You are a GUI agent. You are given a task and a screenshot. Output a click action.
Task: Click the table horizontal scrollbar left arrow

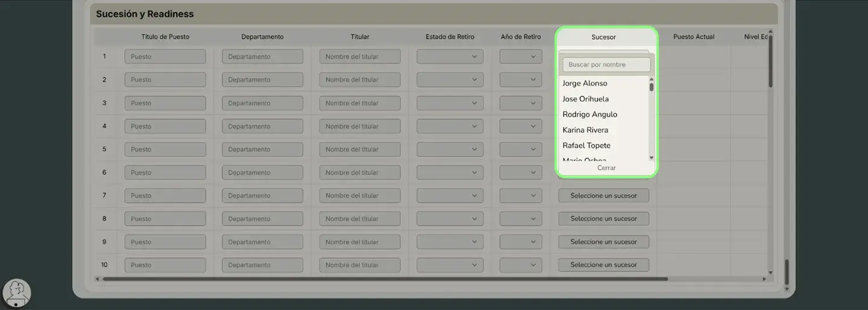pyautogui.click(x=97, y=279)
